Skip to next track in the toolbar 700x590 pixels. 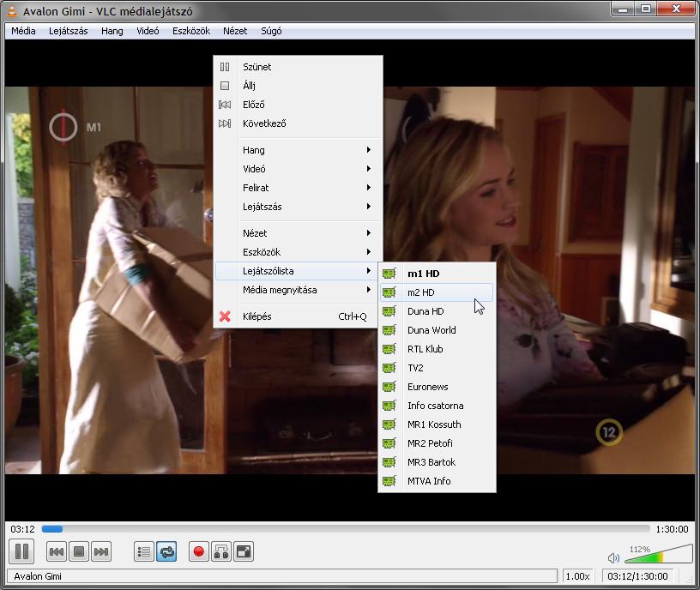click(x=101, y=552)
